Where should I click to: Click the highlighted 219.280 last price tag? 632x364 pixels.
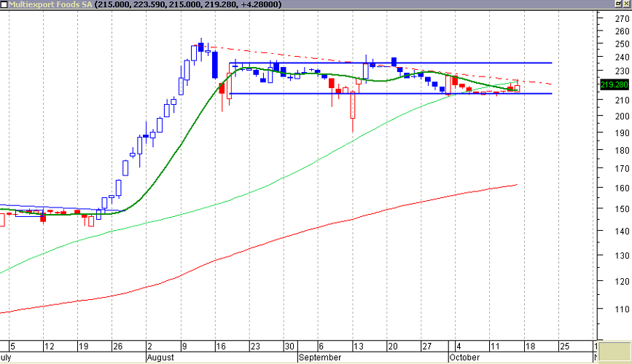coord(615,84)
